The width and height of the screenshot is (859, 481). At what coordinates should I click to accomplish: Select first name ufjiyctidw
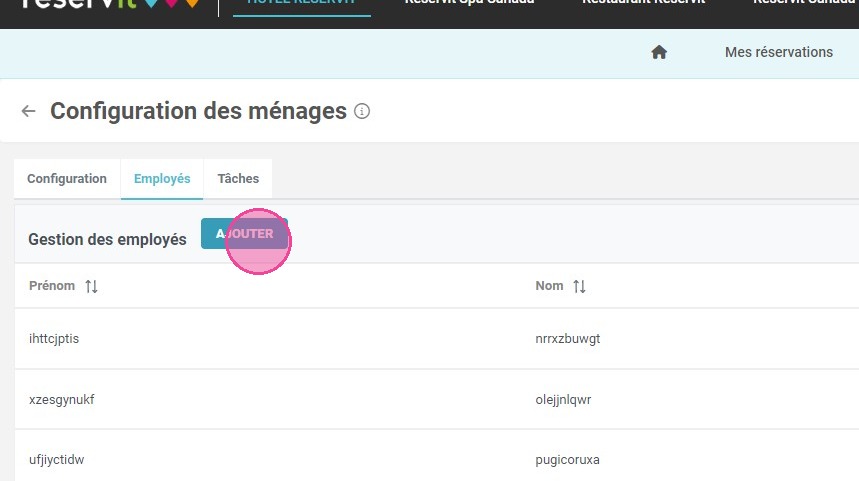pyautogui.click(x=56, y=460)
